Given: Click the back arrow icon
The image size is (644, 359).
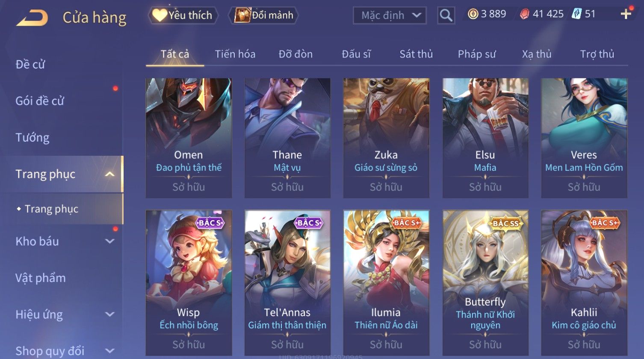Looking at the screenshot, I should [x=32, y=18].
